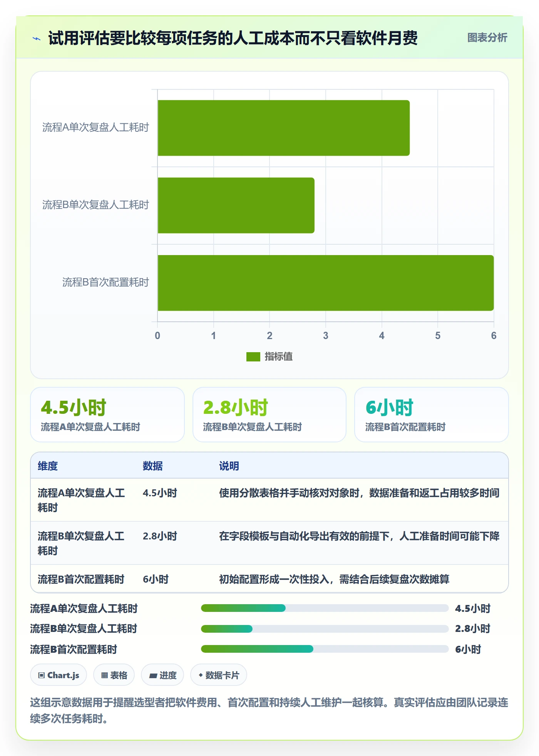The height and width of the screenshot is (756, 539).
Task: Click the 维度 column header
Action: tap(48, 466)
